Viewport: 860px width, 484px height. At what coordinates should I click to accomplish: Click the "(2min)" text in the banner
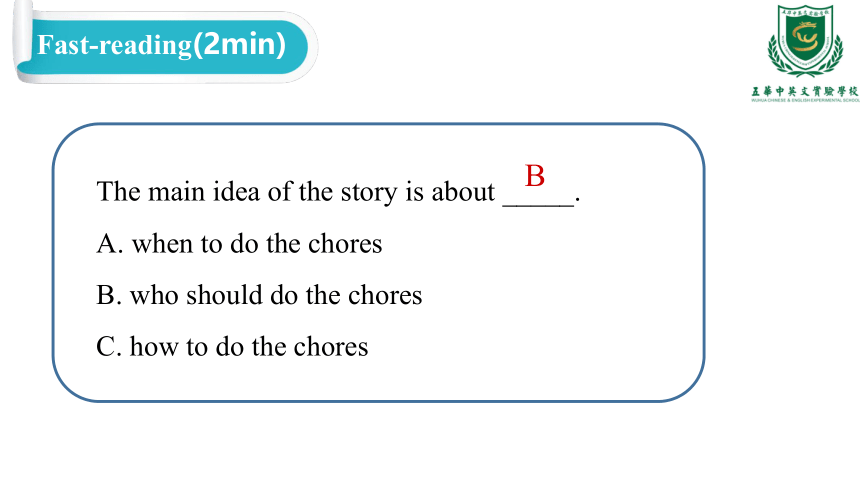239,44
